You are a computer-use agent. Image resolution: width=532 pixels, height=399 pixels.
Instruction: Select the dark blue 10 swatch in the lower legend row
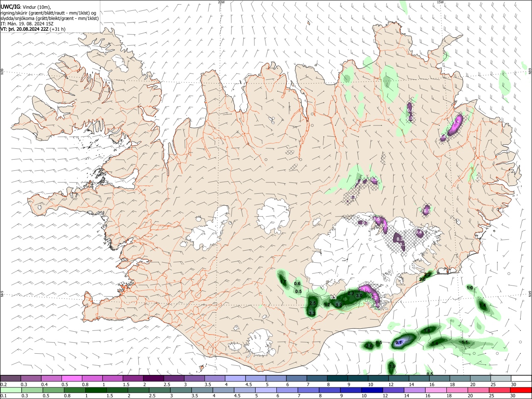(371, 390)
